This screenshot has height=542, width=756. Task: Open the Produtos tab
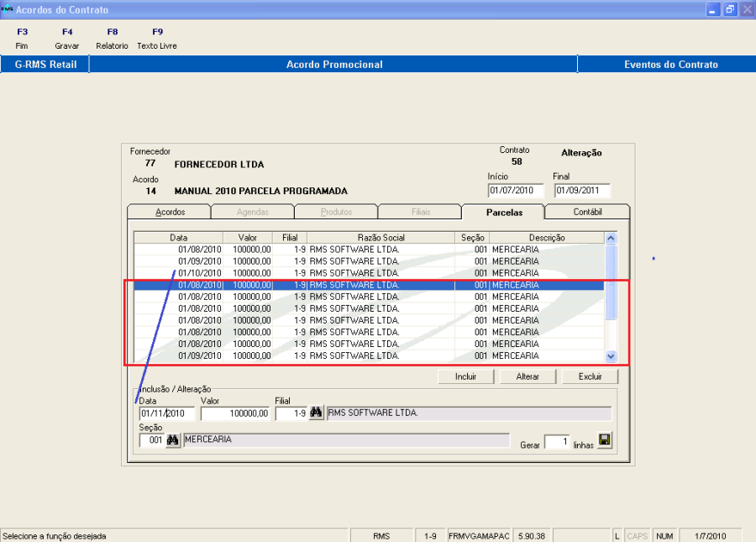[x=337, y=212]
